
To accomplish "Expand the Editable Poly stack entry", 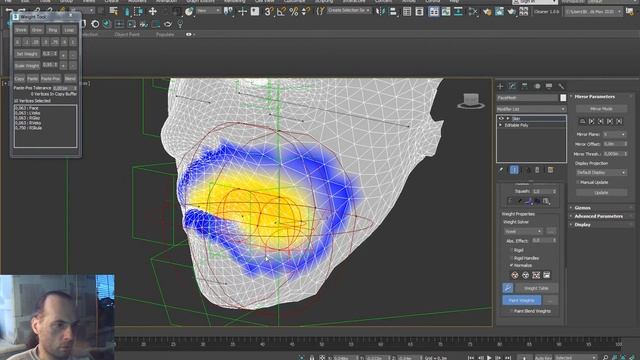I will (501, 125).
